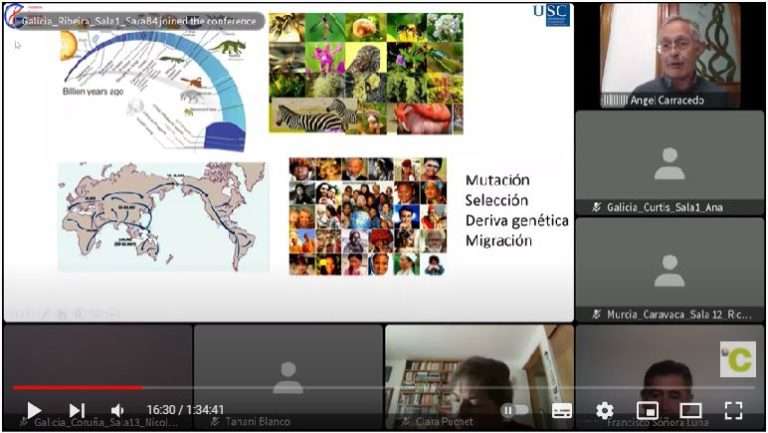The height and width of the screenshot is (433, 768).
Task: Mute the video volume speaker icon
Action: (117, 410)
